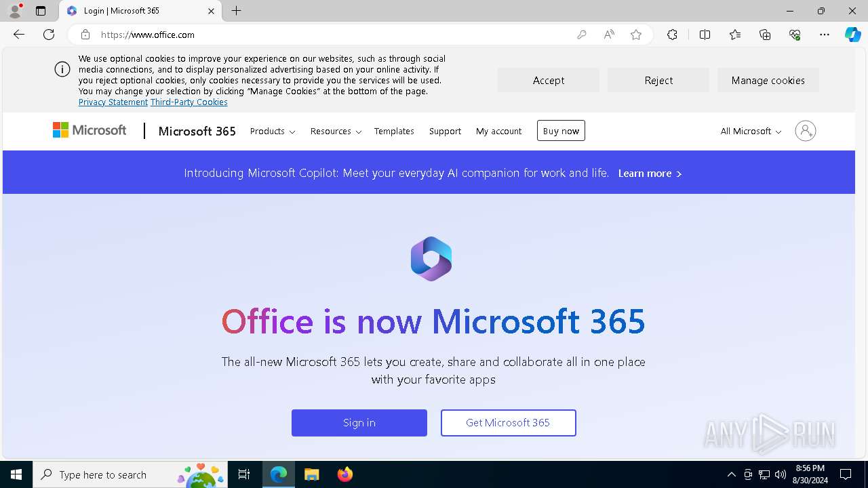Open Microsoft Edge from the taskbar
This screenshot has height=488, width=868.
[279, 474]
